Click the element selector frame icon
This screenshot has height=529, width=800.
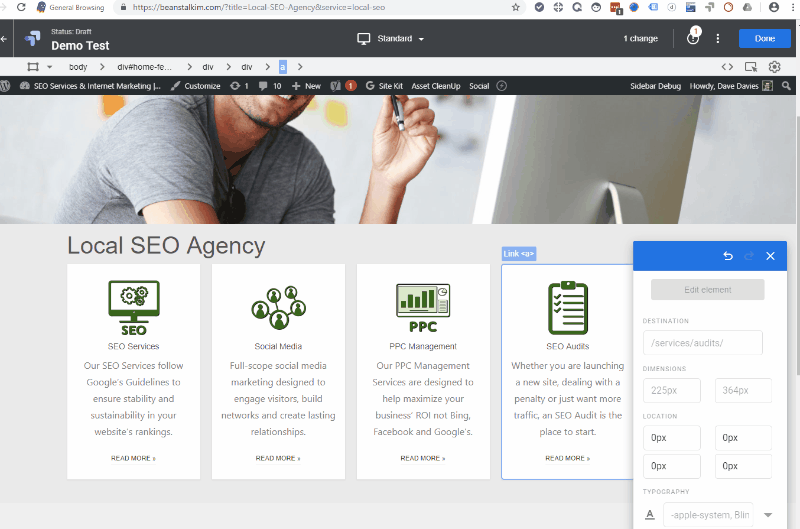33,67
